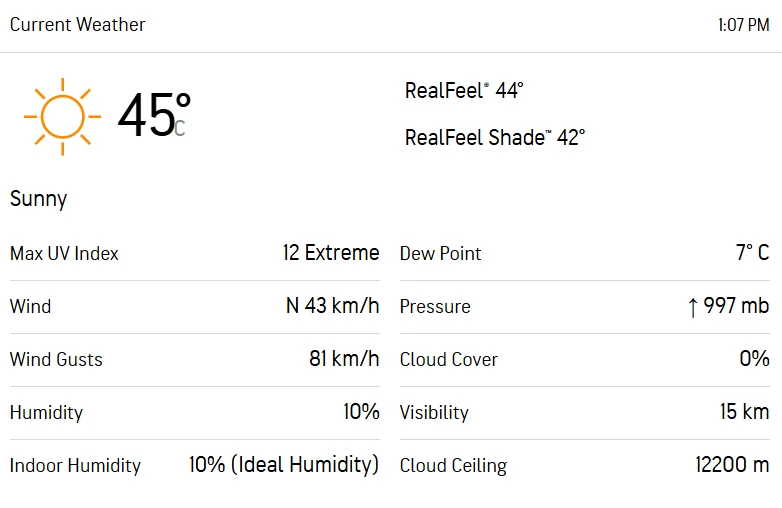The width and height of the screenshot is (782, 508).
Task: Click the 12200 m cloud ceiling value
Action: (732, 465)
